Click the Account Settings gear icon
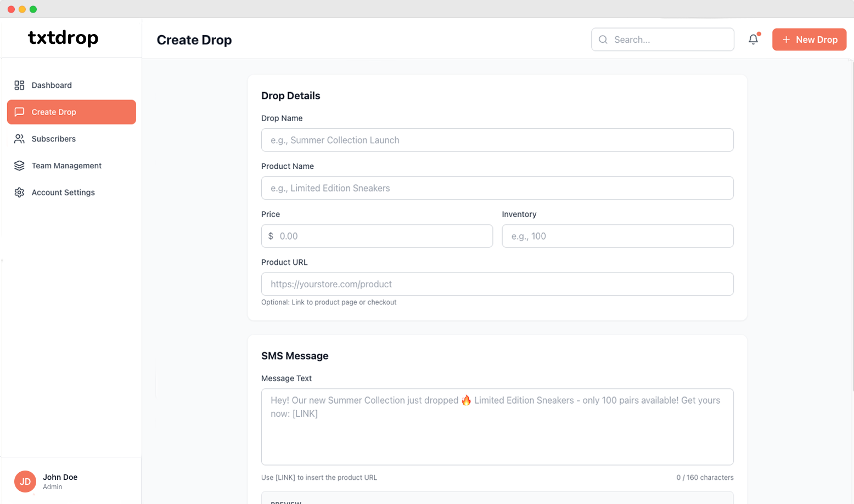Screen dimensions: 854x504 (x=19, y=192)
